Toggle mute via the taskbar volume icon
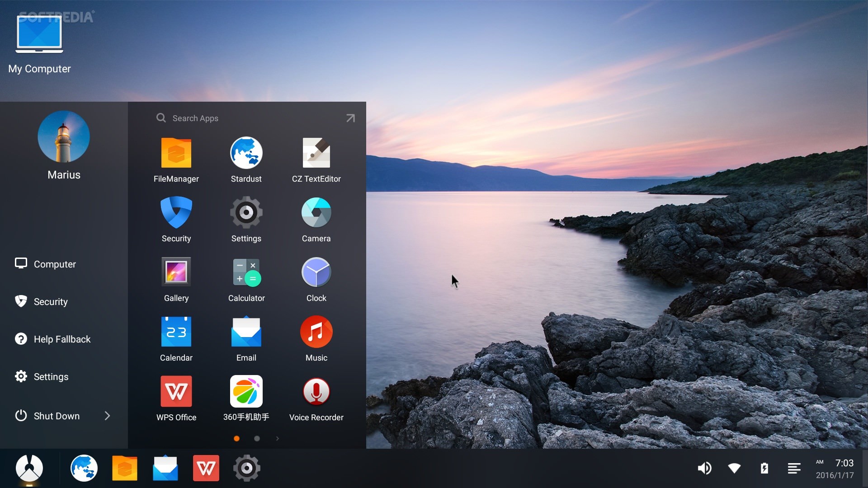 (x=704, y=468)
